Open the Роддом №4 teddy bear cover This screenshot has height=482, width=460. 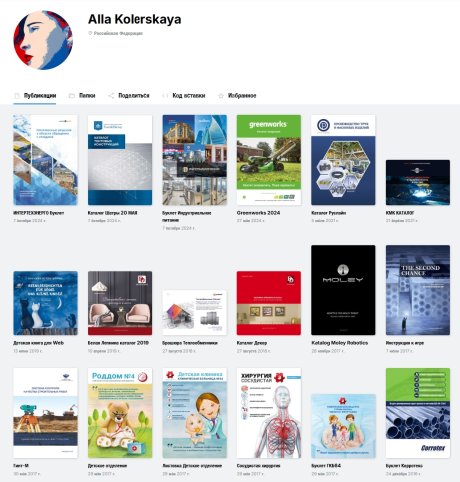point(120,413)
